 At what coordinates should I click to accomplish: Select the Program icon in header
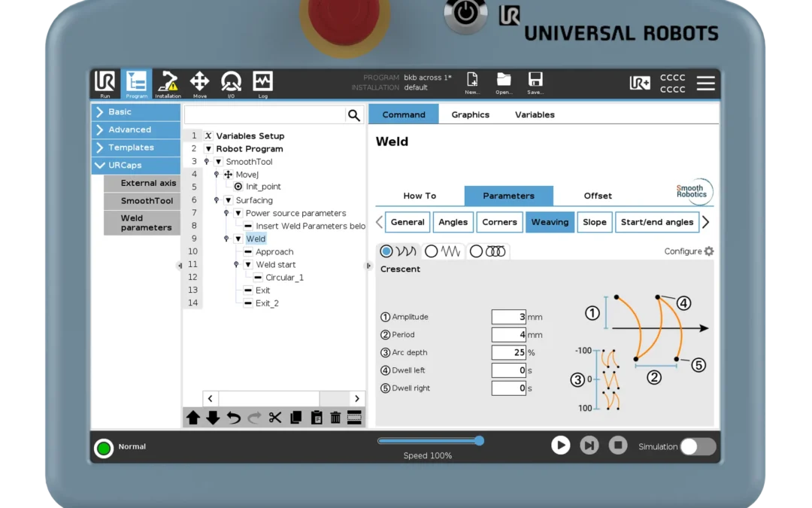click(136, 84)
